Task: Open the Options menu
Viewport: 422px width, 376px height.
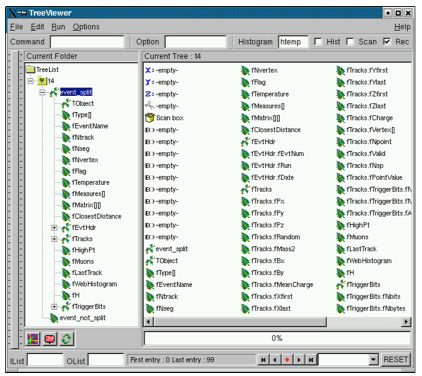Action: click(86, 27)
